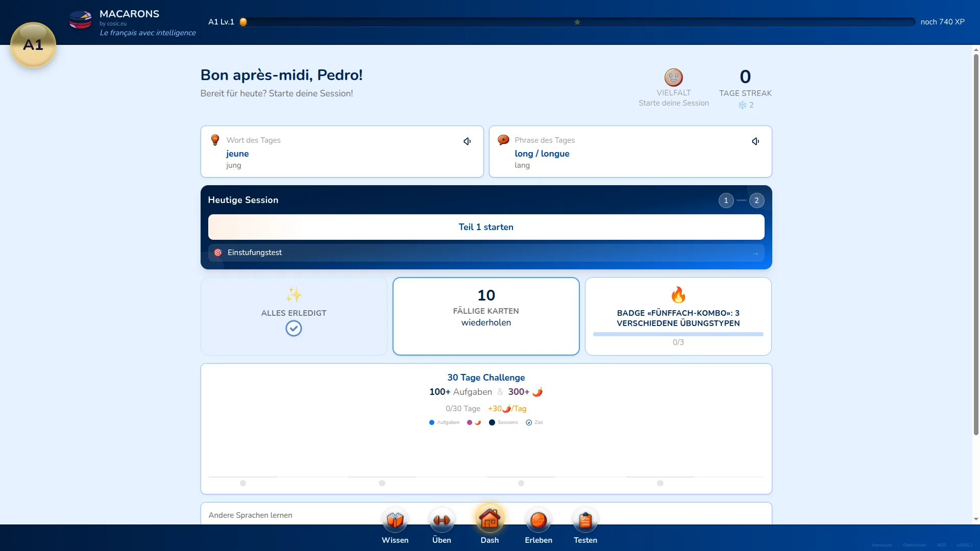This screenshot has height=551, width=980.
Task: Click the Erleben tab label
Action: click(538, 540)
